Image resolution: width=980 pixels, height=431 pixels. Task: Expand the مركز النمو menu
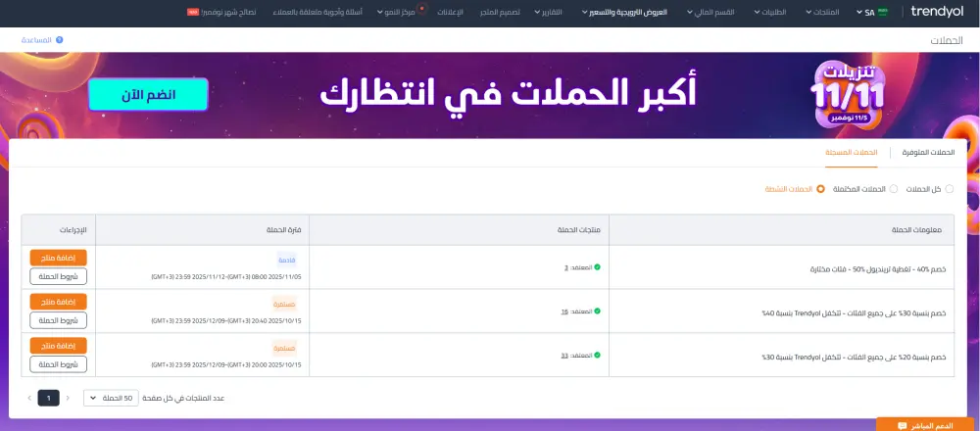(396, 12)
